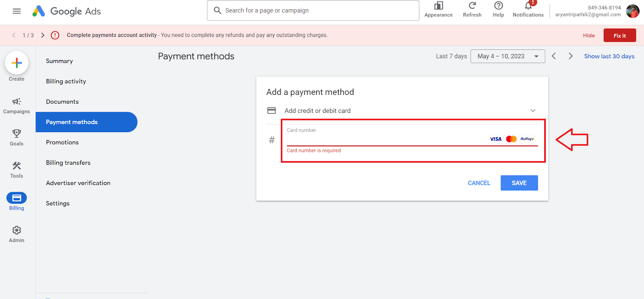The height and width of the screenshot is (299, 644).
Task: Click the search magnifier icon
Action: pos(217,10)
